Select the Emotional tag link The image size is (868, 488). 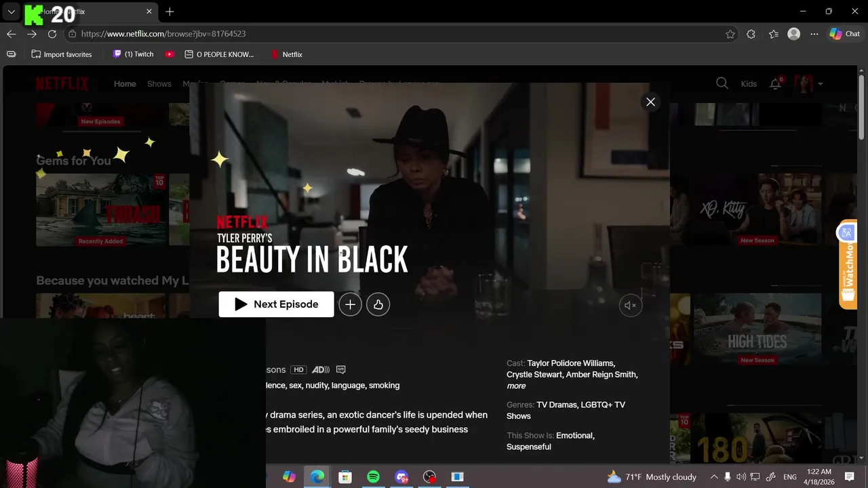pos(575,435)
